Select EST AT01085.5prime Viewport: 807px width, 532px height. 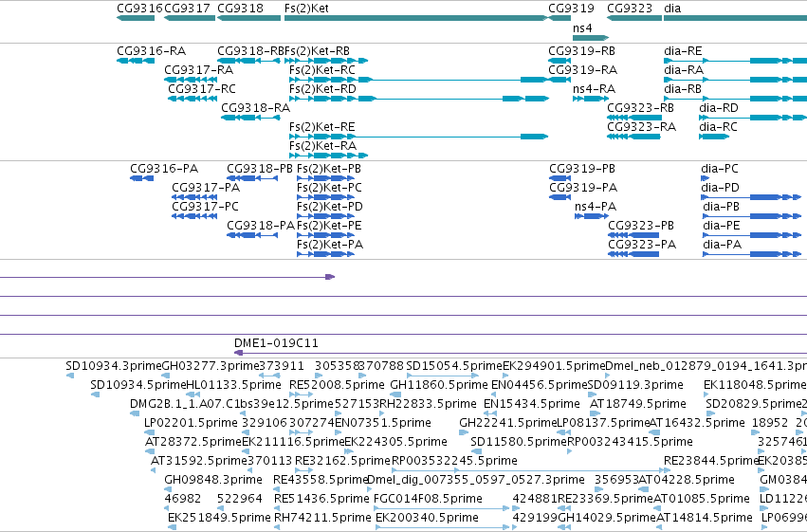click(x=659, y=508)
